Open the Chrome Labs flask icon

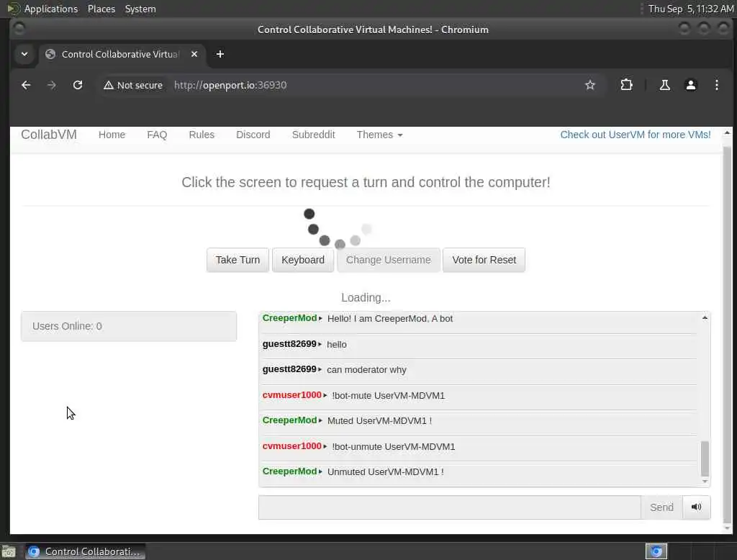click(x=664, y=85)
